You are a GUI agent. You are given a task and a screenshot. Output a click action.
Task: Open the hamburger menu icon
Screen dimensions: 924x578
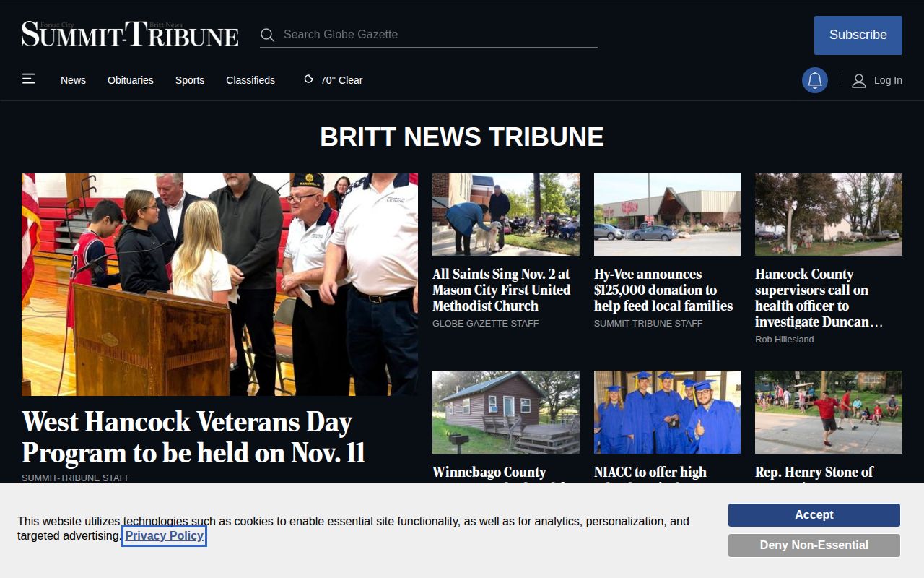[28, 79]
